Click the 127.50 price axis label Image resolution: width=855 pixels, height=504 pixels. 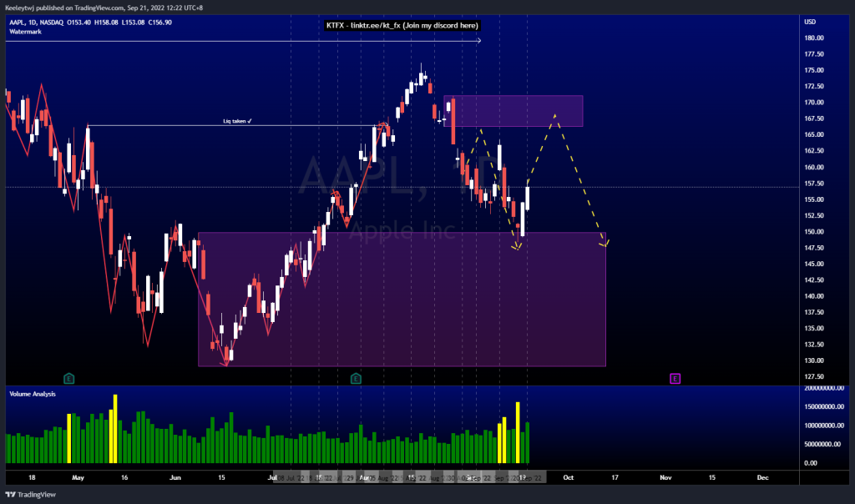click(x=813, y=376)
